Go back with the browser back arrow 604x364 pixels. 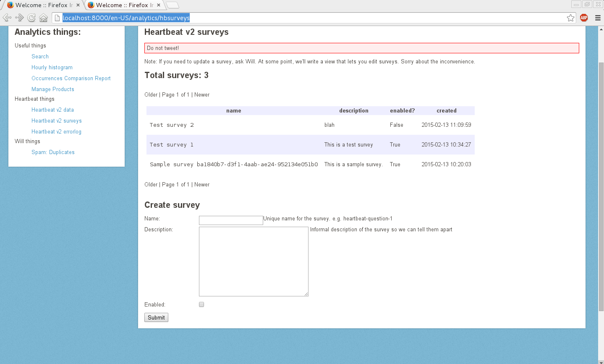7,18
